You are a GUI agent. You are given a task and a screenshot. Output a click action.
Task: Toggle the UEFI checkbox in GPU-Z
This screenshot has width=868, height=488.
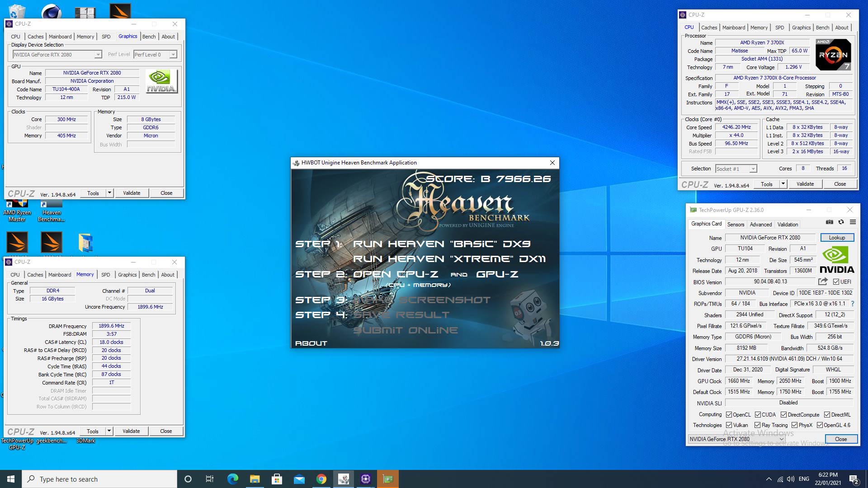point(836,282)
